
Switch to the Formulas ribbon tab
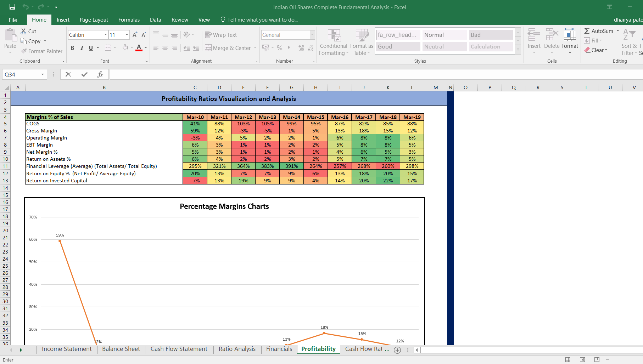tap(129, 20)
